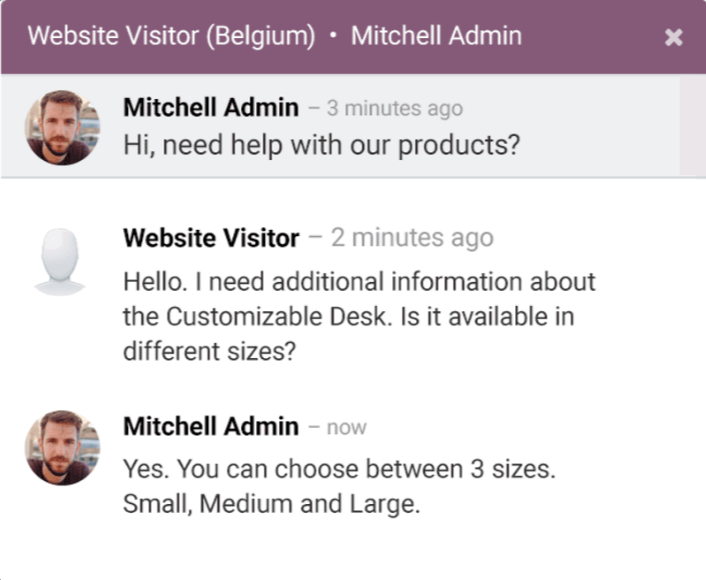This screenshot has height=580, width=706.
Task: Select the Website Visitor author name
Action: pos(211,238)
